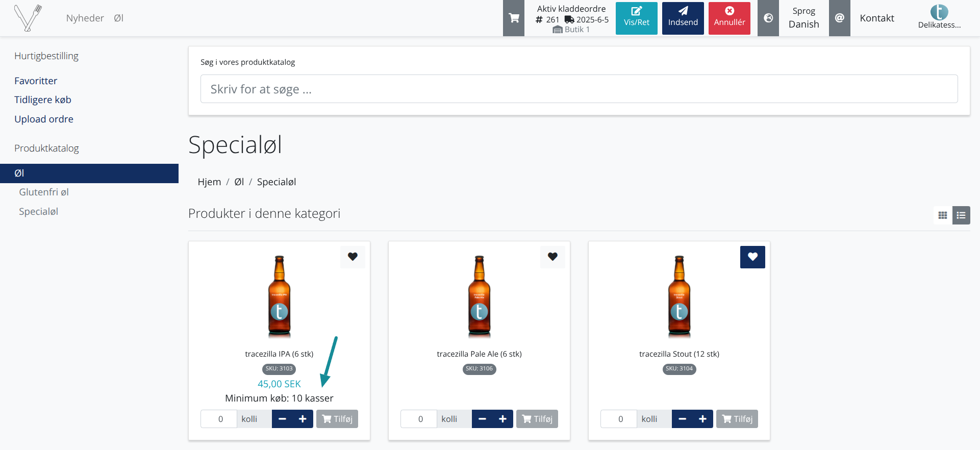Open the Sprog Danish language dropdown
980x450 pixels.
coord(803,18)
